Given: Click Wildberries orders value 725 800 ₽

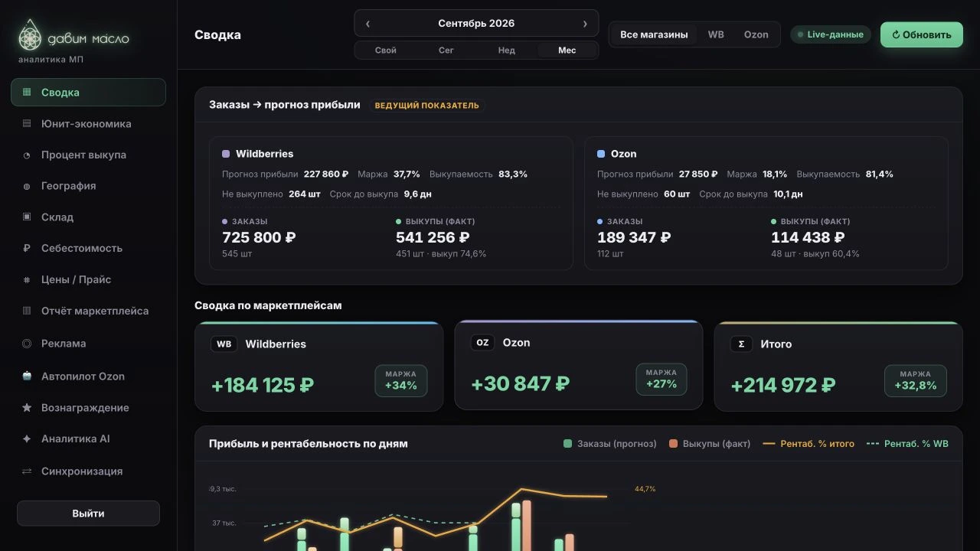Looking at the screenshot, I should click(259, 238).
